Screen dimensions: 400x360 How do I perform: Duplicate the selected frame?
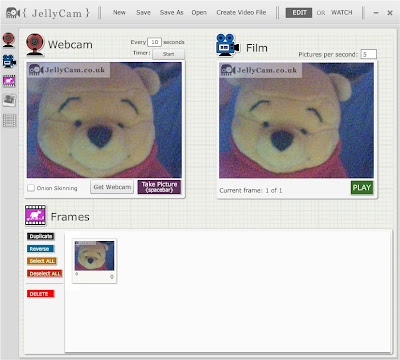(x=41, y=236)
